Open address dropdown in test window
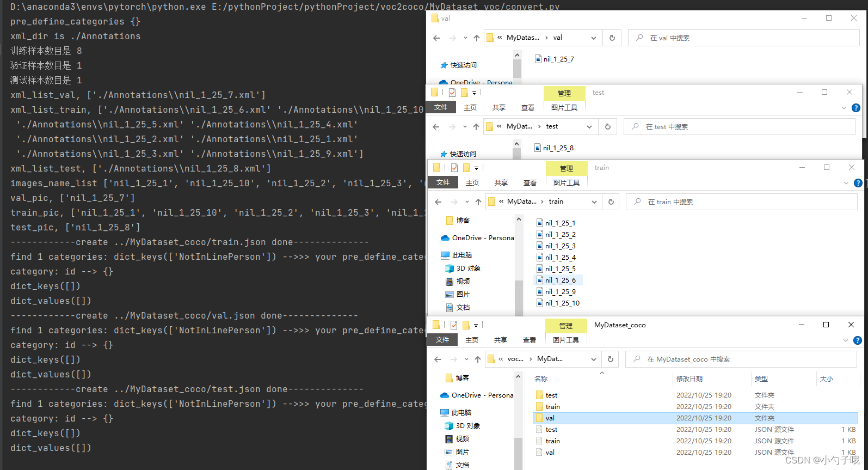Screen dimensions: 868x470 click(589, 127)
